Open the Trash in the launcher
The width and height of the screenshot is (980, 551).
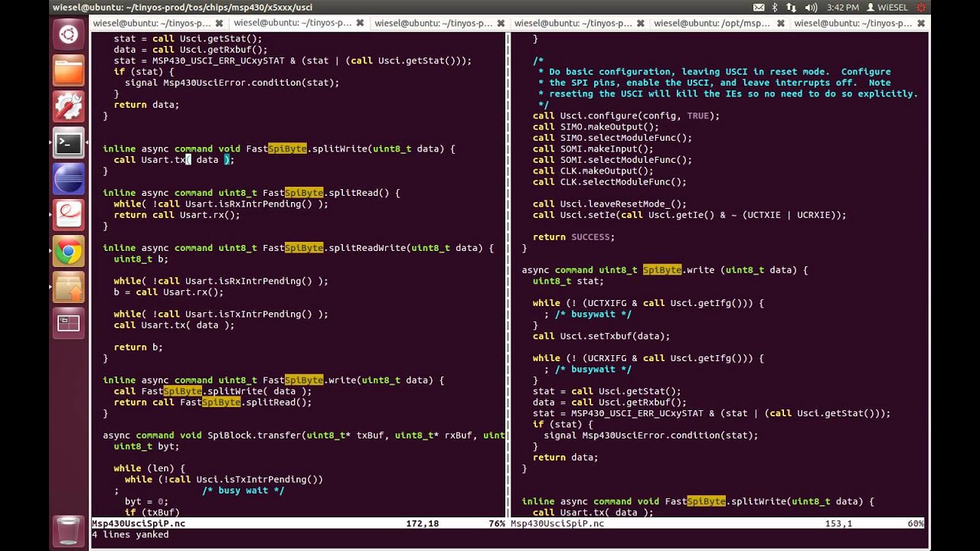click(68, 530)
